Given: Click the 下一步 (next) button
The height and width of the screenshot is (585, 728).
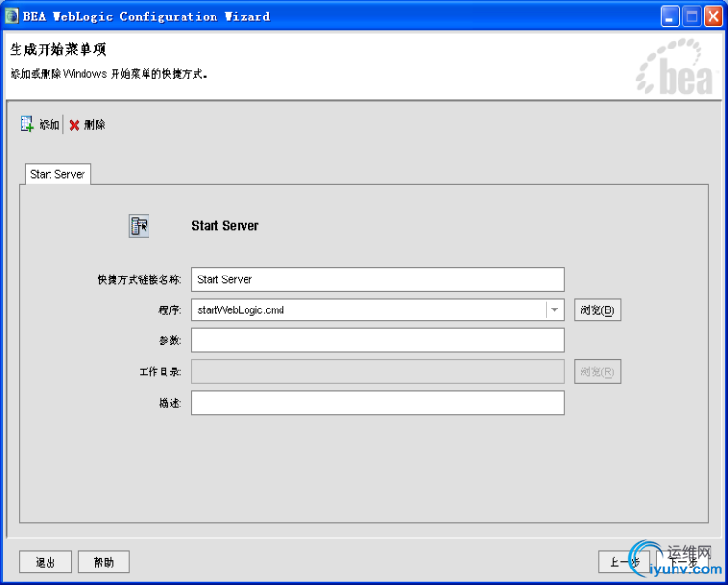Looking at the screenshot, I should click(682, 562).
